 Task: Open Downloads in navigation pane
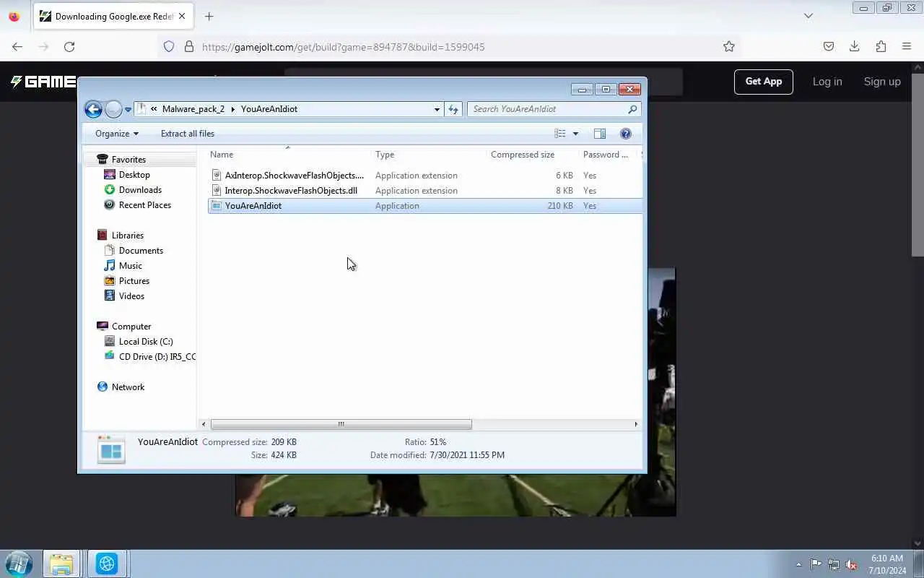click(x=140, y=190)
